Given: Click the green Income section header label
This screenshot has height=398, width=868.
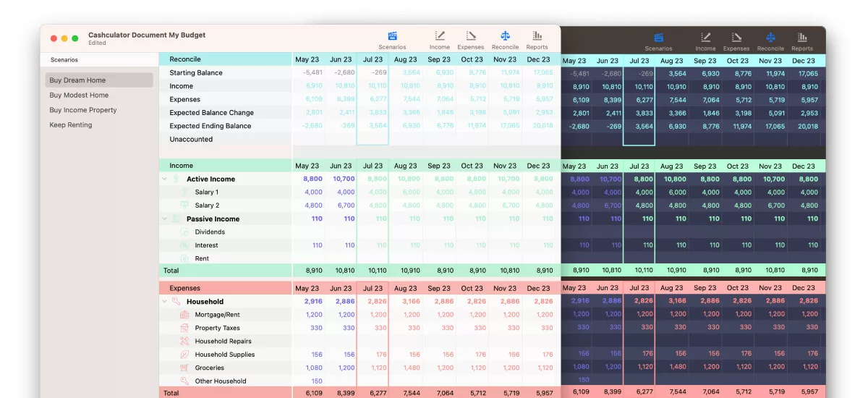Looking at the screenshot, I should (x=181, y=166).
